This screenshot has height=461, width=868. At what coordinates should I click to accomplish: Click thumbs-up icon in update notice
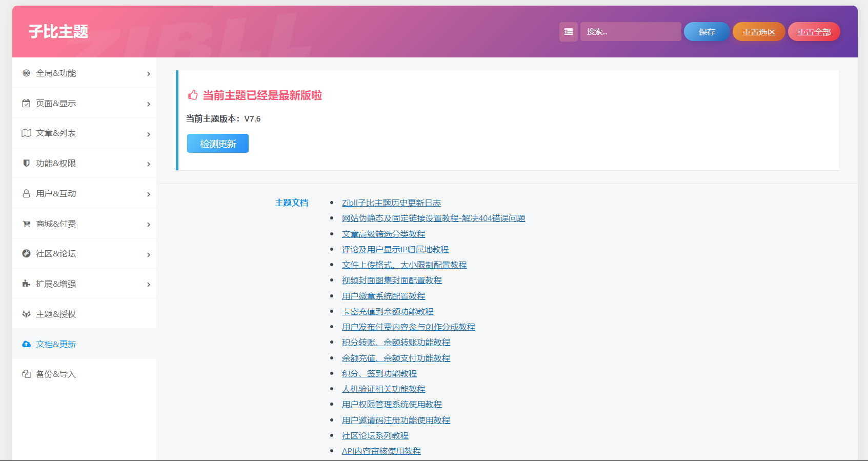point(193,95)
